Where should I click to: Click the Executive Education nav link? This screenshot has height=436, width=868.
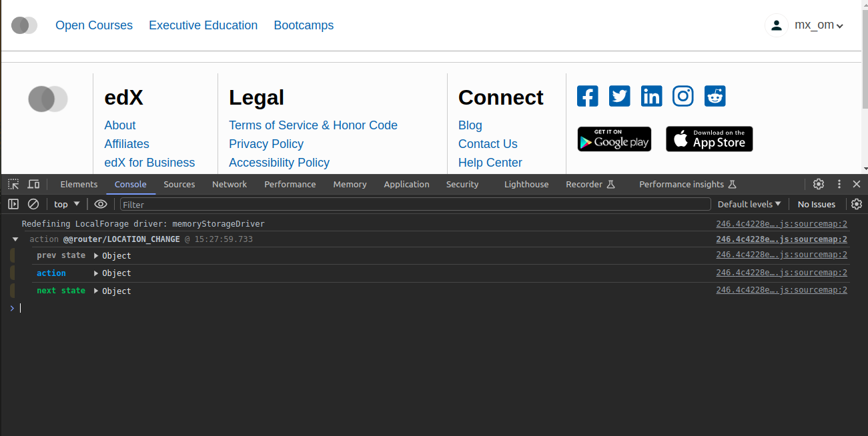[x=203, y=25]
